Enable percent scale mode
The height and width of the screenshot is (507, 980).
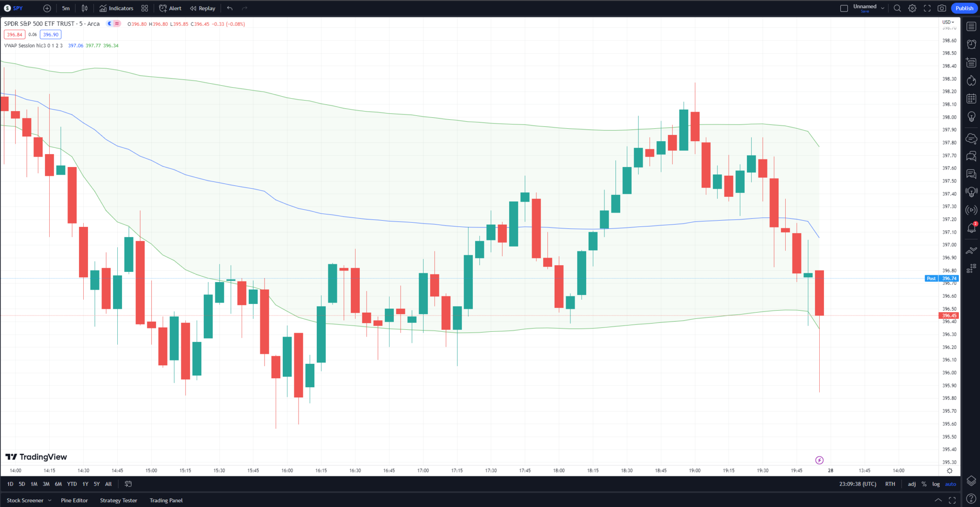924,484
